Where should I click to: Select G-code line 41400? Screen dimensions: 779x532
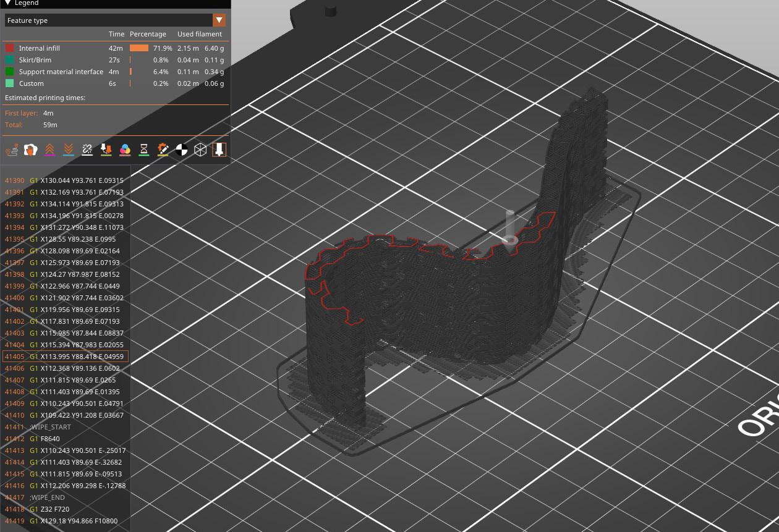pyautogui.click(x=65, y=298)
